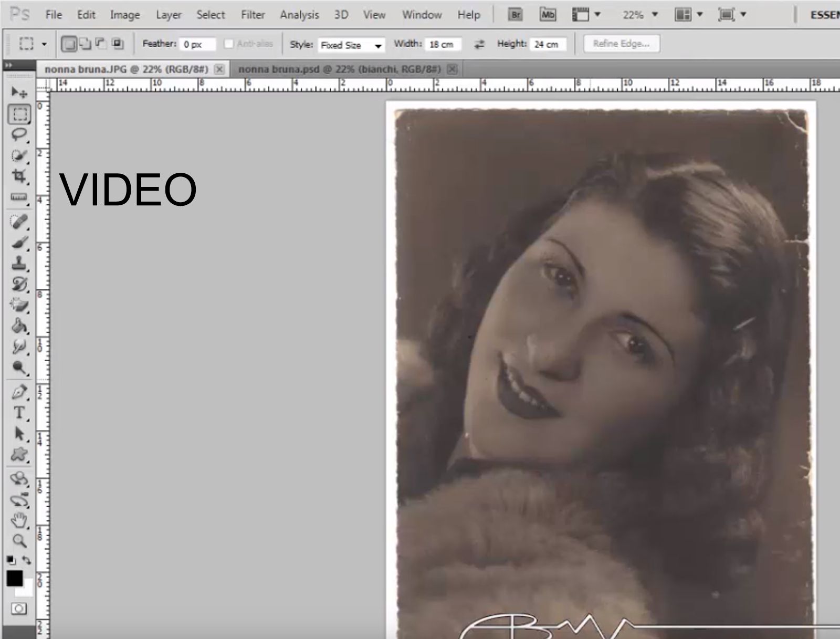Open the Image menu
The width and height of the screenshot is (840, 639).
coord(125,15)
